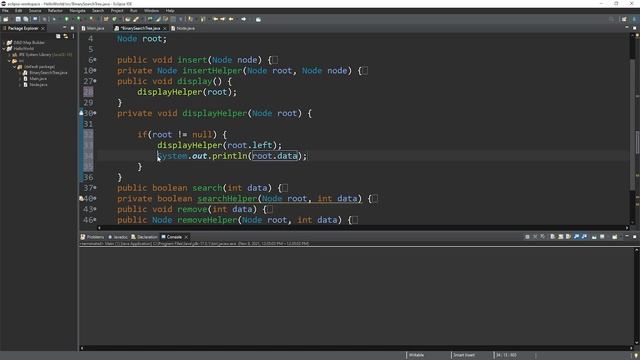Maximize the Package Explorer panel
This screenshot has width=640, height=360.
72,28
